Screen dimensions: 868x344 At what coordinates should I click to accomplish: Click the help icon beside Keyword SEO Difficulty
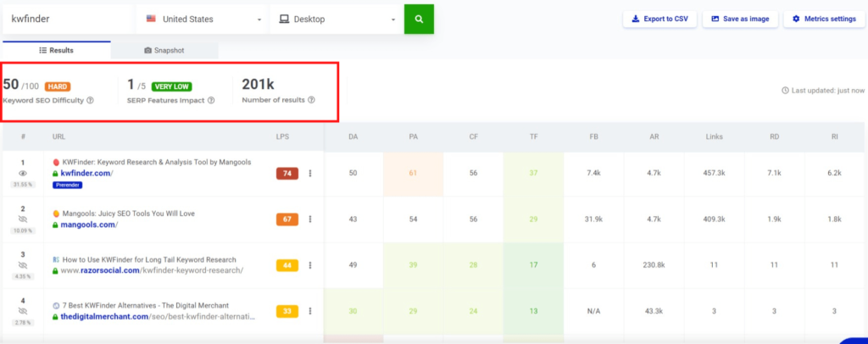coord(90,101)
